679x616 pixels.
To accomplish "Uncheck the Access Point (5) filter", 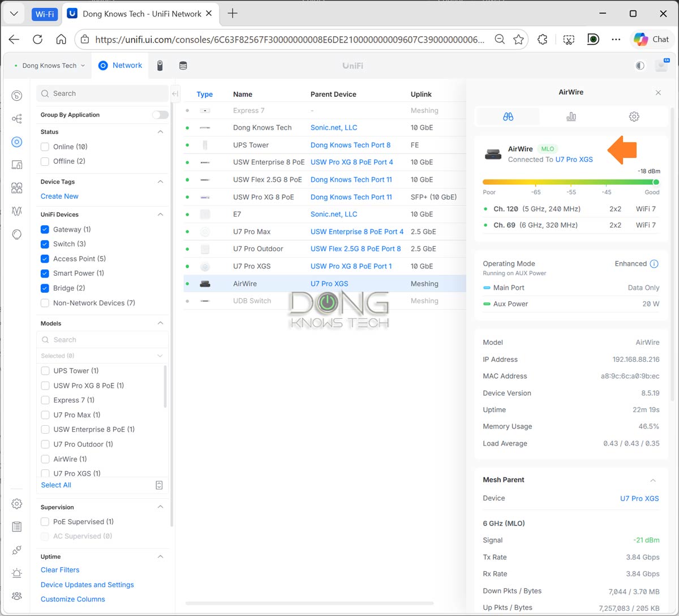I will click(45, 259).
